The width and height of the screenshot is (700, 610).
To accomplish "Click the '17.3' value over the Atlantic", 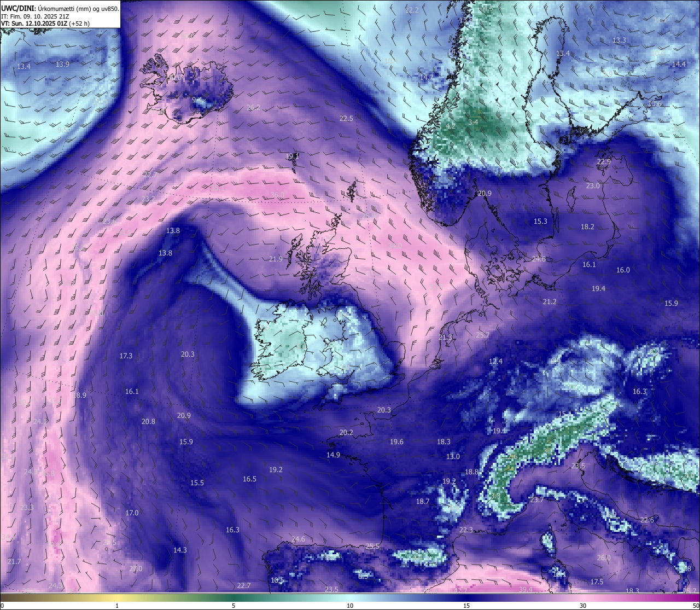I will (x=126, y=356).
